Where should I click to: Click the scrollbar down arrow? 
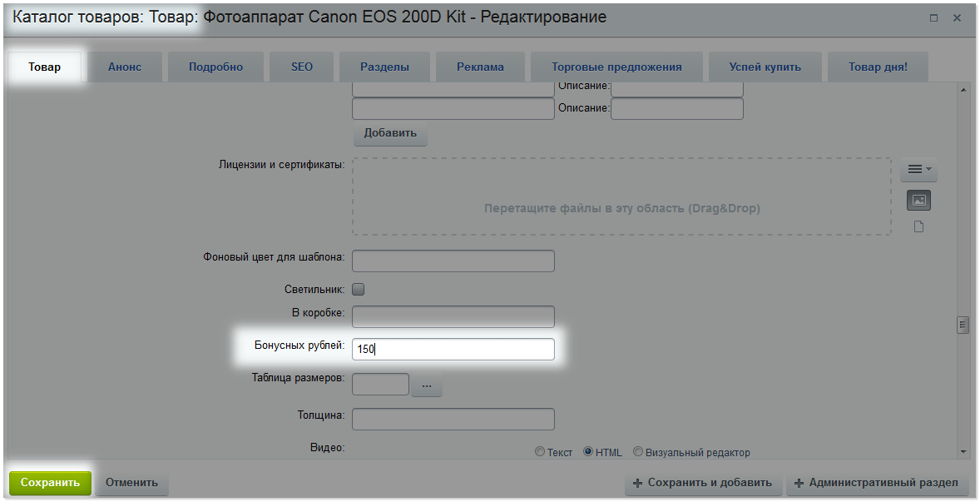[963, 451]
